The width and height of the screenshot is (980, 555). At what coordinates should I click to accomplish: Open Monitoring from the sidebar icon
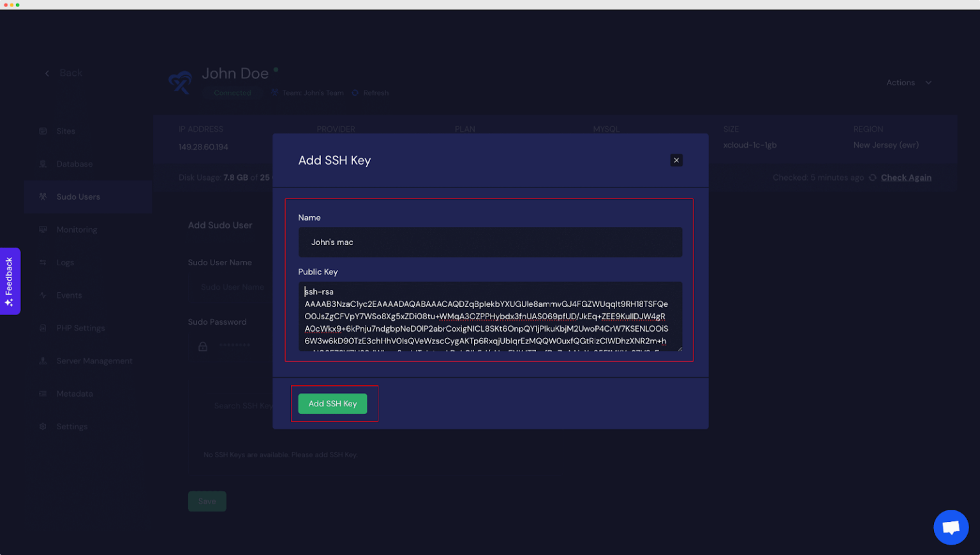click(x=42, y=230)
